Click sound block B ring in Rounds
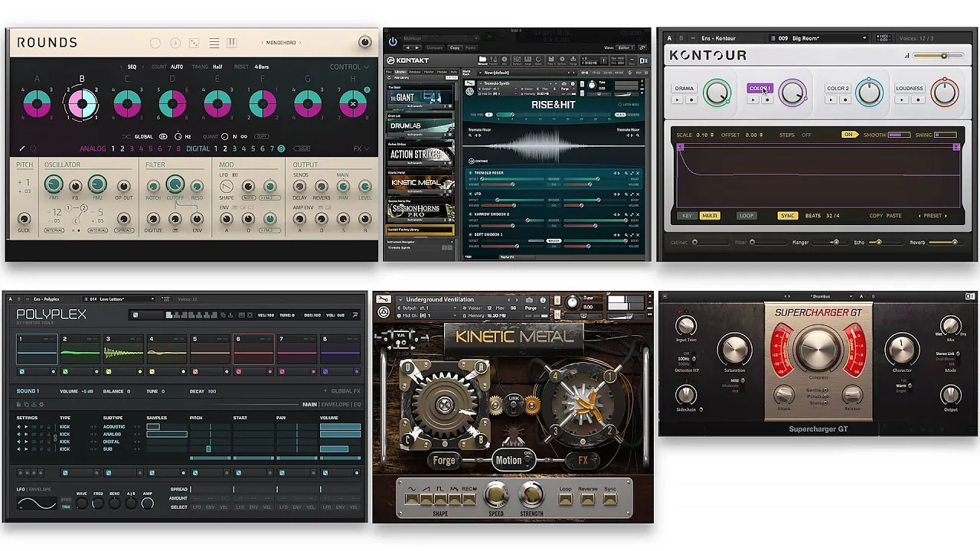Screen dimensions: 980x551 click(82, 103)
